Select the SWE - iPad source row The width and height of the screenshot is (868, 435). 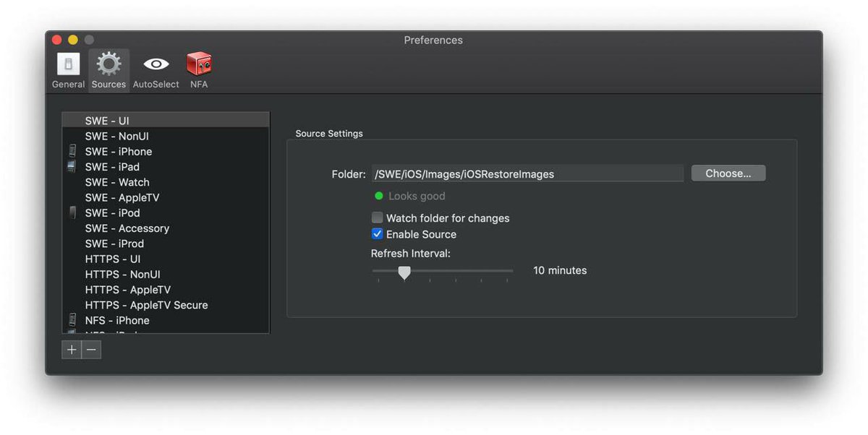click(166, 166)
